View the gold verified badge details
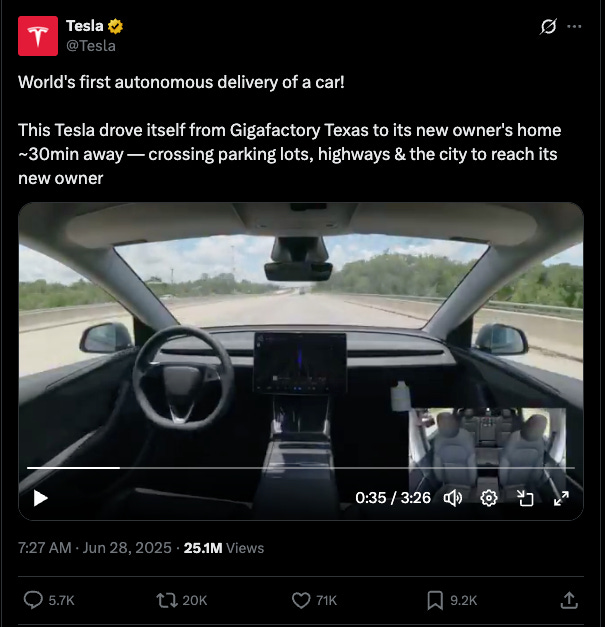Image resolution: width=605 pixels, height=627 pixels. point(115,26)
